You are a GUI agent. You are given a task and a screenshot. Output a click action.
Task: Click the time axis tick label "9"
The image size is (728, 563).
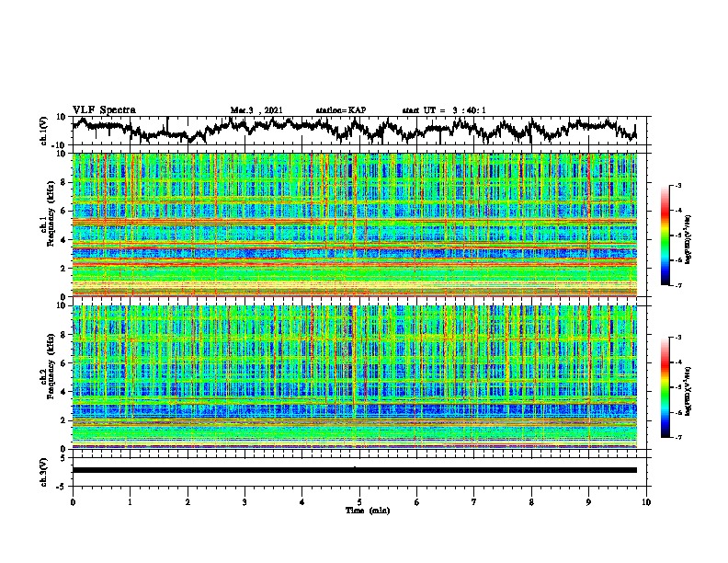[x=588, y=502]
